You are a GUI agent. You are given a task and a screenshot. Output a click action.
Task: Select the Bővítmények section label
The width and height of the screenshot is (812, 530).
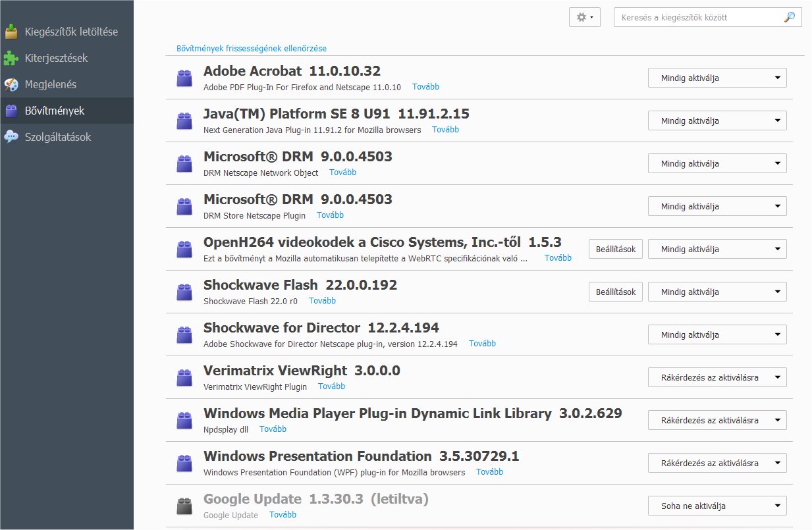click(x=55, y=111)
